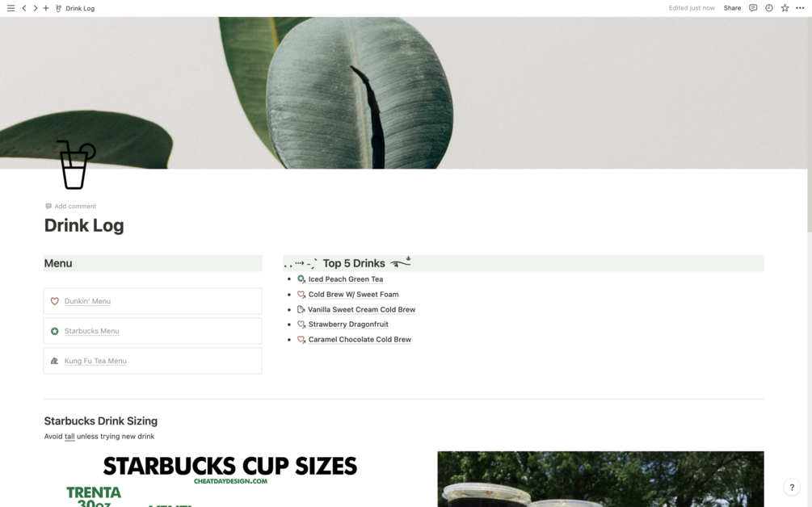Click the Starbucks cup sizes image
This screenshot has height=507, width=812.
point(230,479)
